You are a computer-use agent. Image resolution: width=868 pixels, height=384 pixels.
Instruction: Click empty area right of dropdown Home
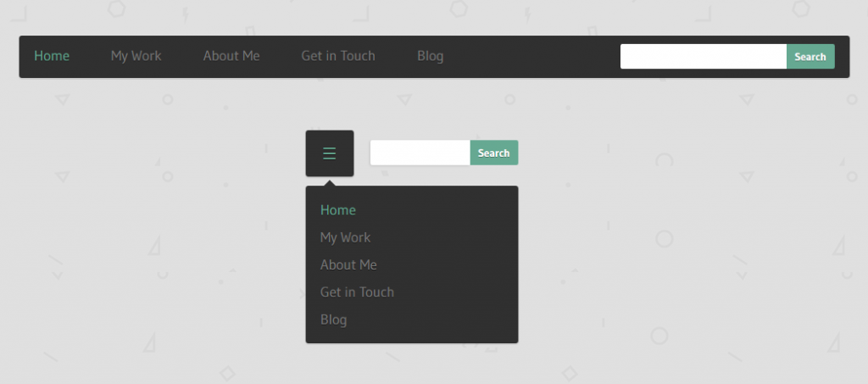pyautogui.click(x=437, y=210)
